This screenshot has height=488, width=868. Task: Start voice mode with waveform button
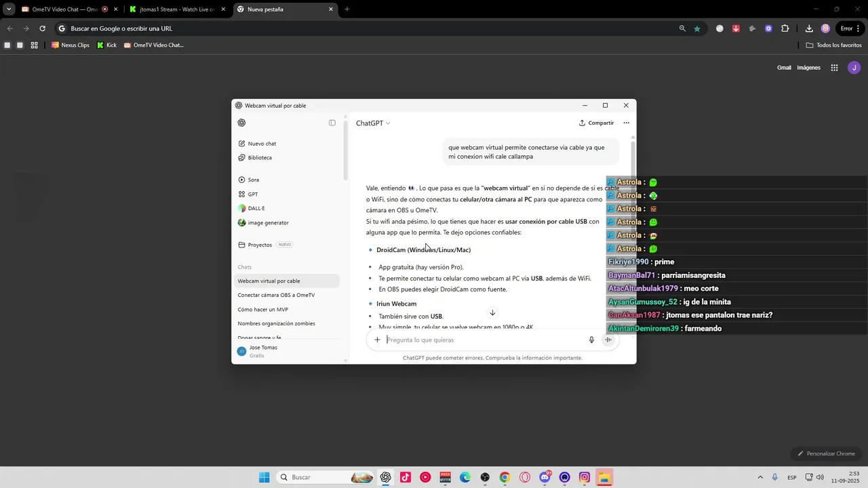click(x=608, y=340)
